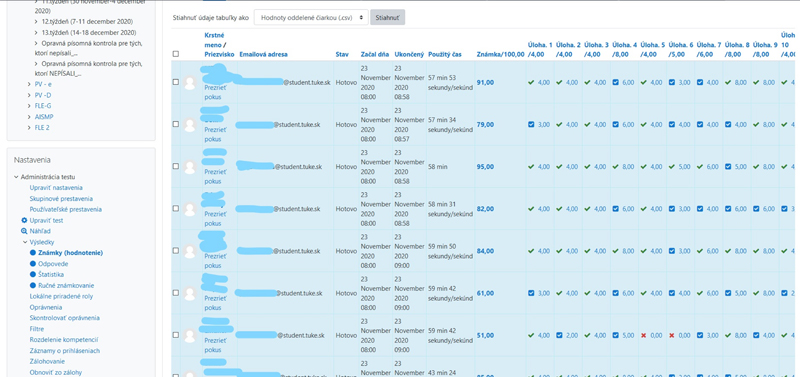This screenshot has height=377, width=800.
Task: Expand the PV -D course section
Action: [x=30, y=95]
